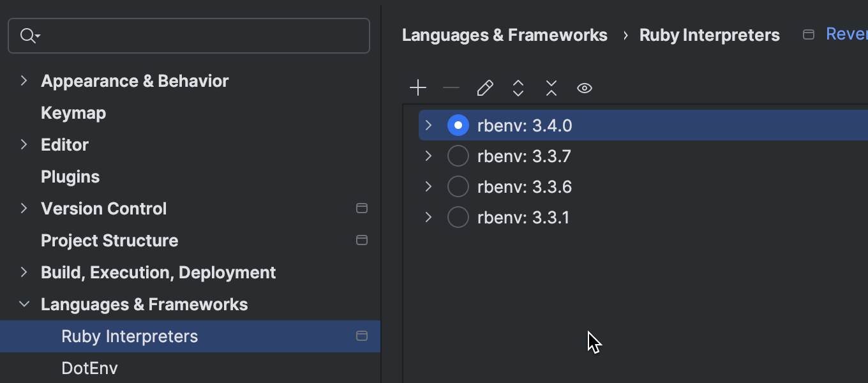Screen dimensions: 868x383
Task: Click project-level icon beside Version Control
Action: [362, 208]
